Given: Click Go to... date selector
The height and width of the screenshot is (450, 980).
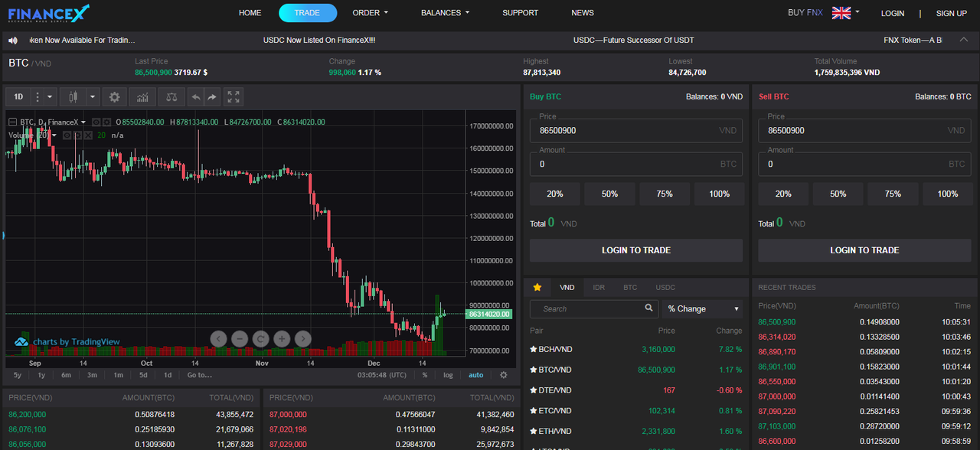Looking at the screenshot, I should [199, 375].
